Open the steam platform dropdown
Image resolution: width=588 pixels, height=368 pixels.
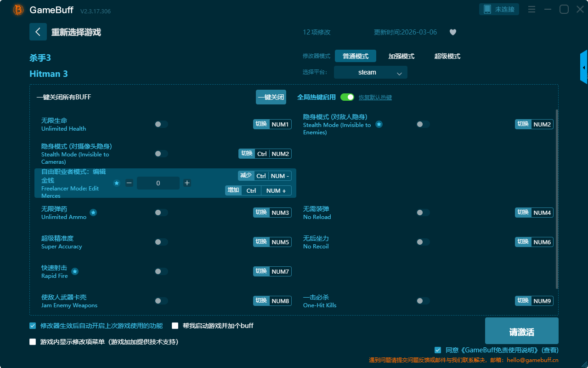(x=370, y=72)
